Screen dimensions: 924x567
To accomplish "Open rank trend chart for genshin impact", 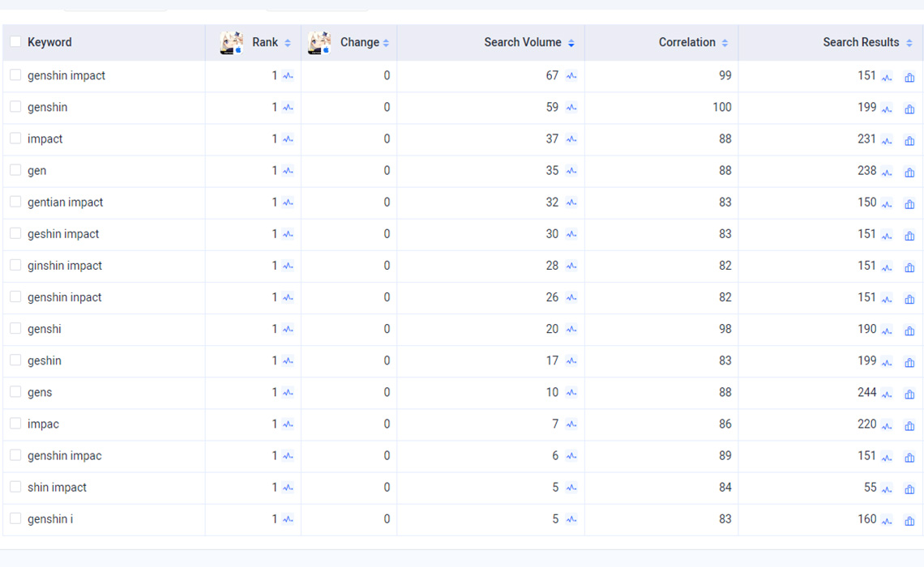I will coord(288,76).
